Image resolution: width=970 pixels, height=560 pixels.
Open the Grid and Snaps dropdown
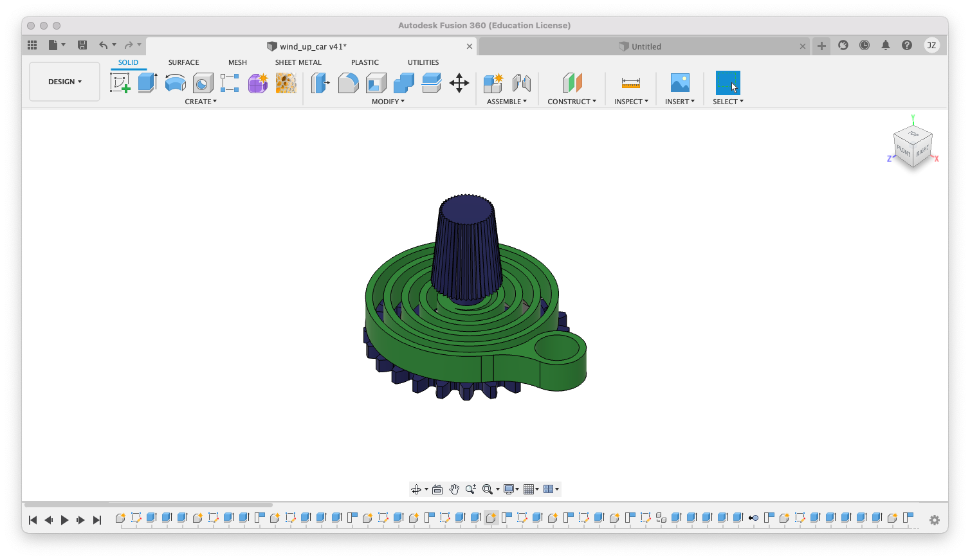pyautogui.click(x=531, y=489)
